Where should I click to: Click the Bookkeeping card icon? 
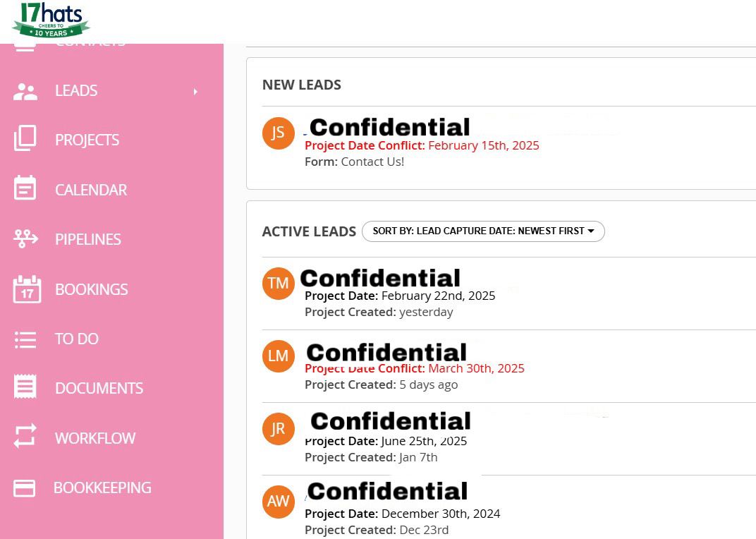click(x=25, y=488)
